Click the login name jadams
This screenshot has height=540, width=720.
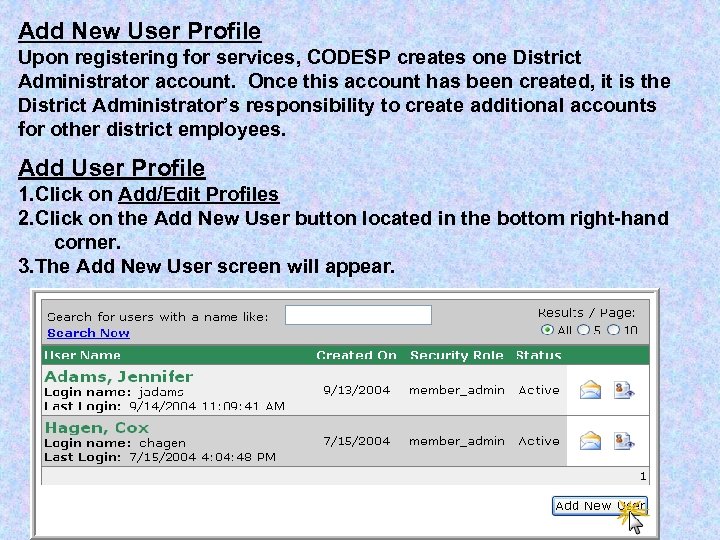tap(161, 392)
